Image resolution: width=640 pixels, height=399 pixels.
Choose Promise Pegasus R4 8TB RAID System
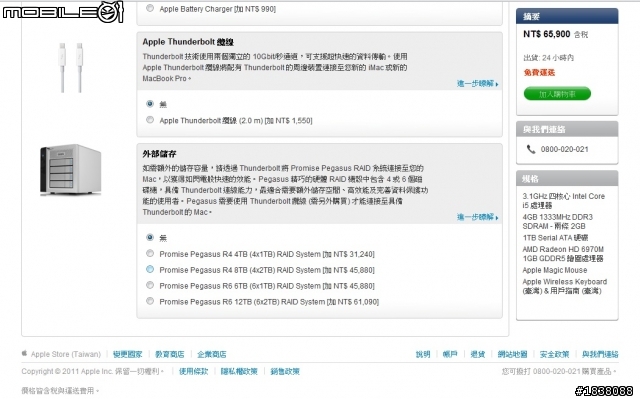[150, 269]
